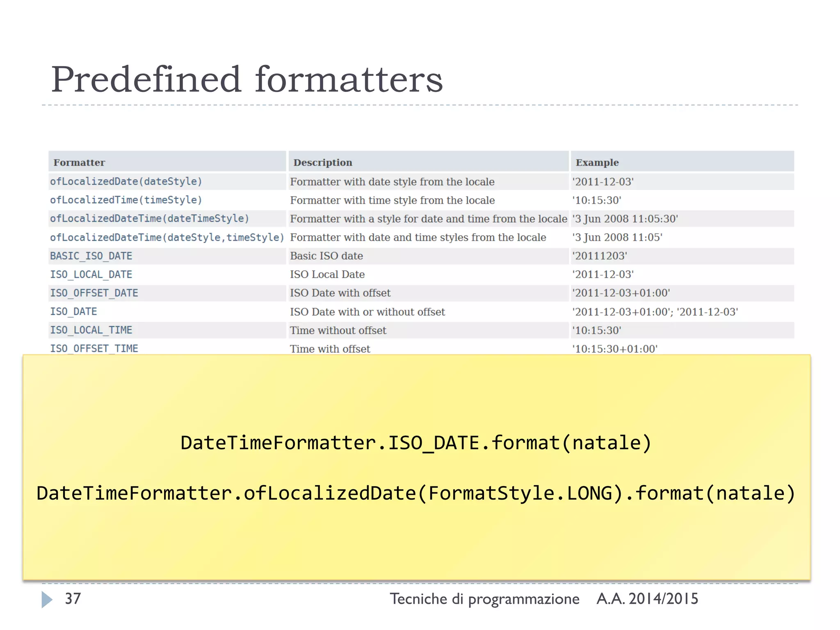The height and width of the screenshot is (630, 840).
Task: Click the 'Predefined formatters' slide title
Action: click(x=247, y=80)
